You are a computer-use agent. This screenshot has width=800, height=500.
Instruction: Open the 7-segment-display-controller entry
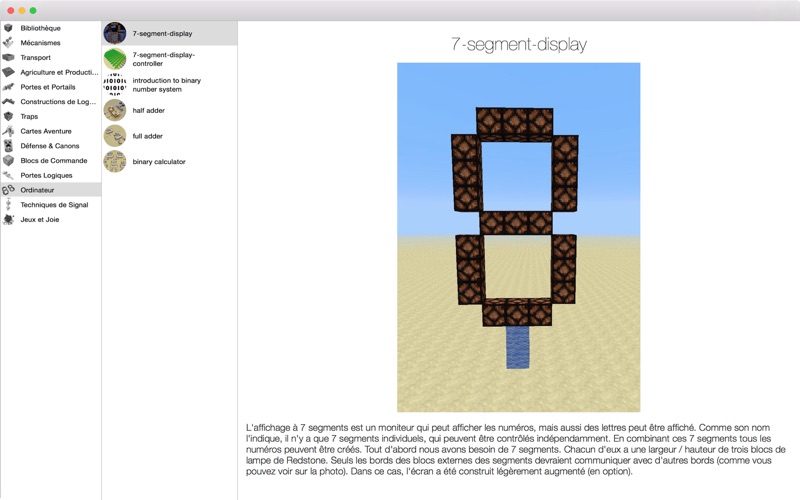pos(169,59)
